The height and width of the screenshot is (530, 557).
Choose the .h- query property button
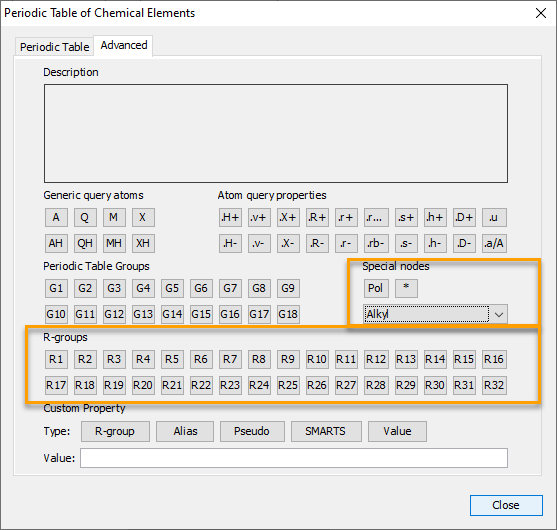coord(435,243)
